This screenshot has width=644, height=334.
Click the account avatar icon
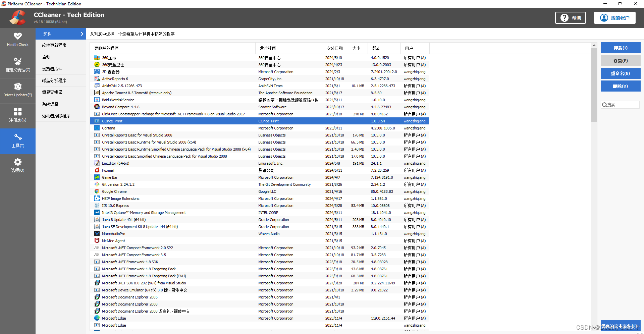pos(604,18)
